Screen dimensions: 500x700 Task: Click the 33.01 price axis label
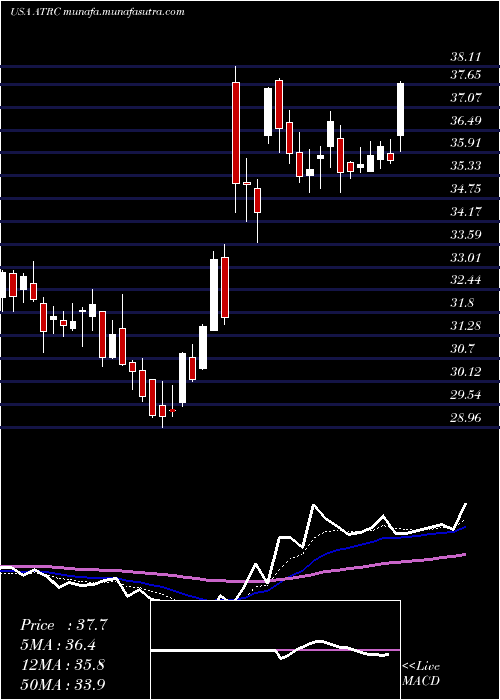click(x=465, y=258)
